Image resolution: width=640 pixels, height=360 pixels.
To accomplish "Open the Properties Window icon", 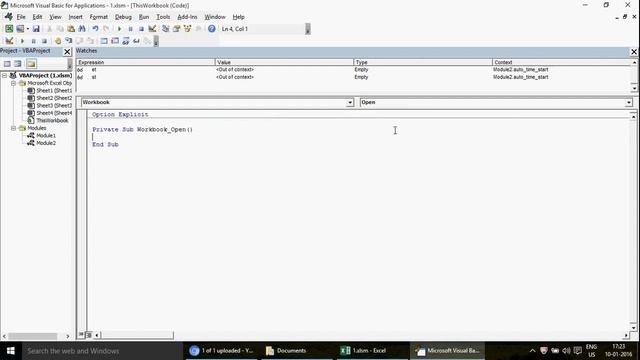I will [x=176, y=29].
